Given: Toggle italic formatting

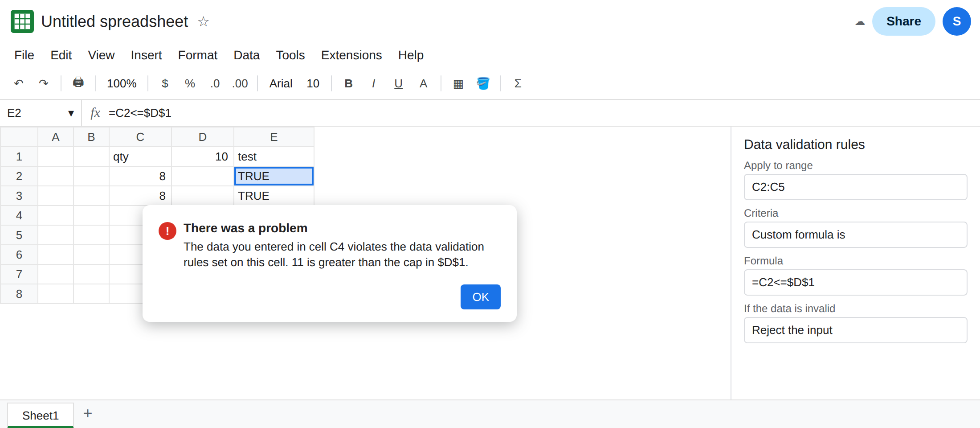Looking at the screenshot, I should pyautogui.click(x=374, y=83).
